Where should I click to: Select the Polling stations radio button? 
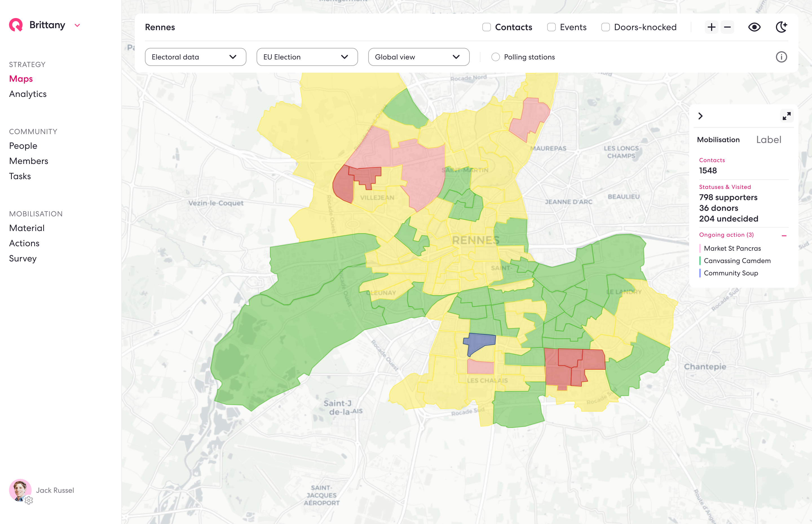495,57
